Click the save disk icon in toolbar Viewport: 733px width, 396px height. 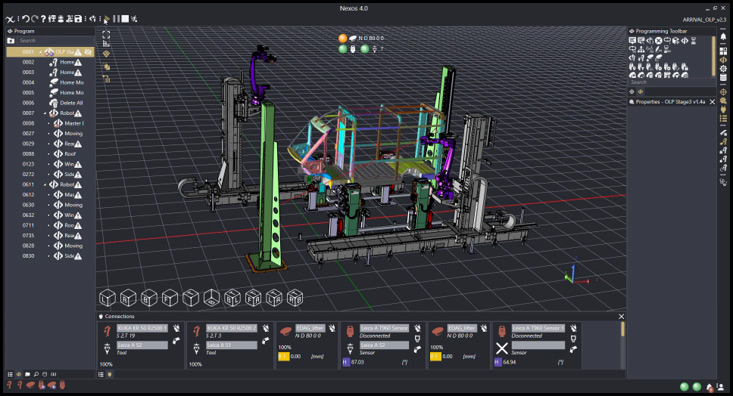[78, 19]
